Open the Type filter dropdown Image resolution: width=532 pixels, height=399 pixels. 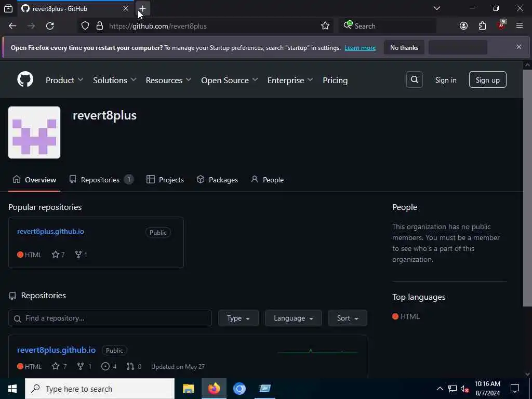[238, 318]
